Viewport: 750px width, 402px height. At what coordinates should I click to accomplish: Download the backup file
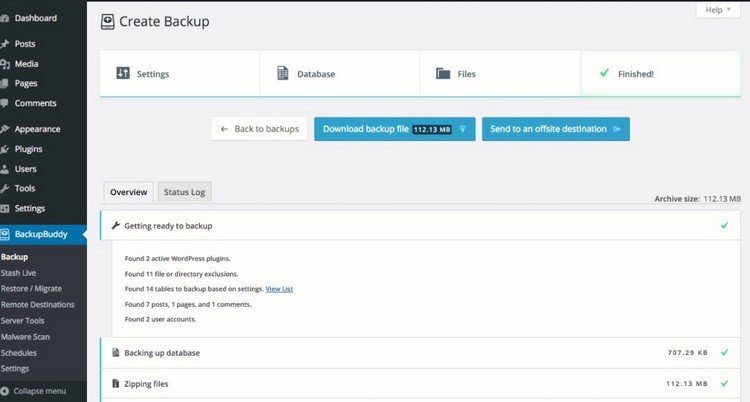(395, 129)
